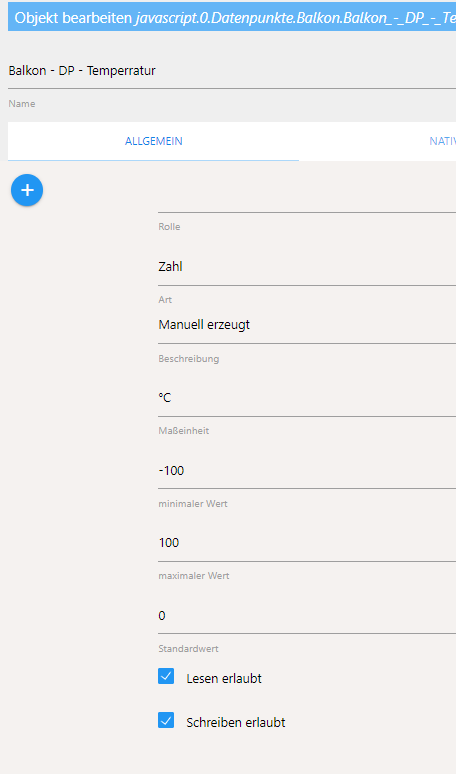Toggle the Lesen erlaubt checkbox
456x774 pixels.
166,676
